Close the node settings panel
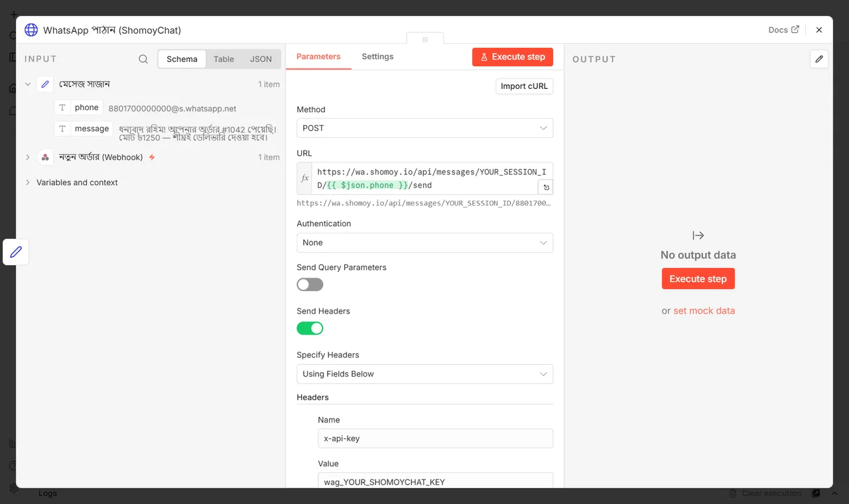This screenshot has height=504, width=849. (x=819, y=30)
